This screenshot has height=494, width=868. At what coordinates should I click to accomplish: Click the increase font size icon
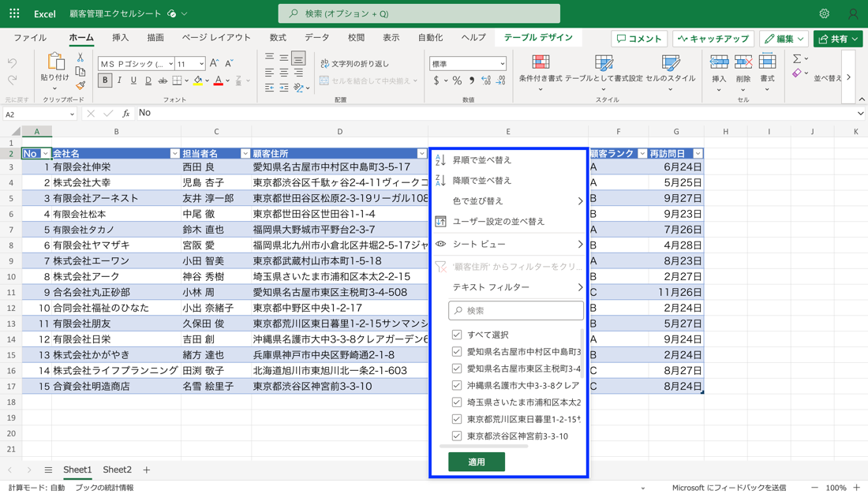214,64
